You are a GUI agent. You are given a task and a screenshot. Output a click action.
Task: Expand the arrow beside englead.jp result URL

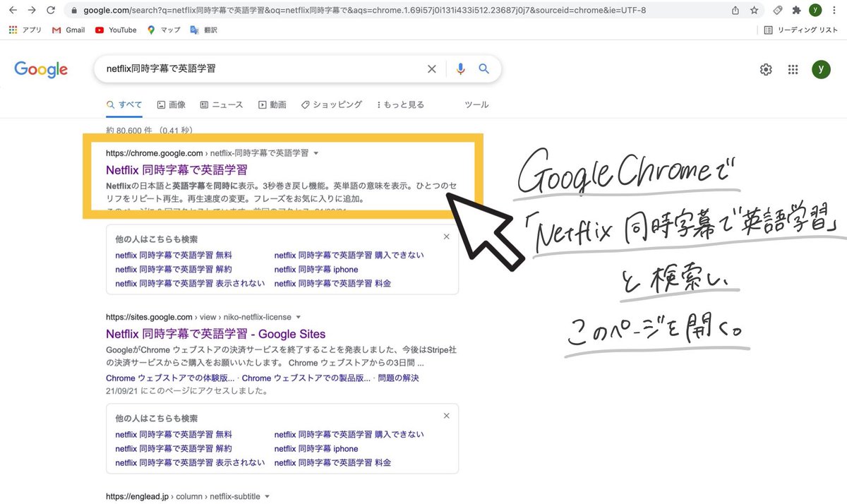point(267,497)
